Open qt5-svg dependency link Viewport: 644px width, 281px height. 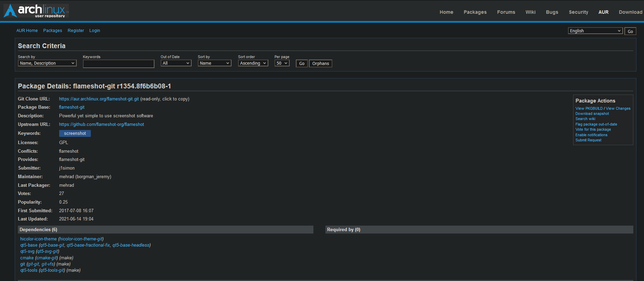coord(27,251)
